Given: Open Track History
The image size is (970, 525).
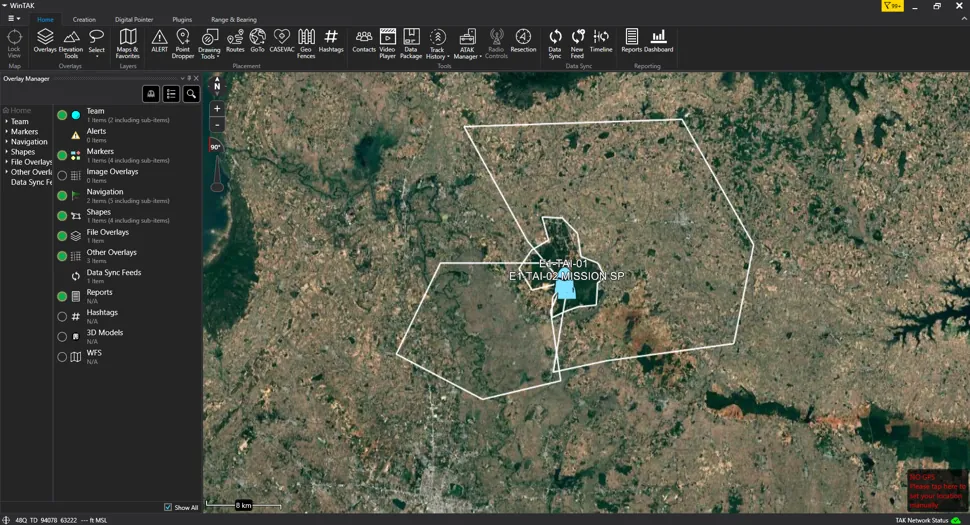Looking at the screenshot, I should pyautogui.click(x=437, y=43).
